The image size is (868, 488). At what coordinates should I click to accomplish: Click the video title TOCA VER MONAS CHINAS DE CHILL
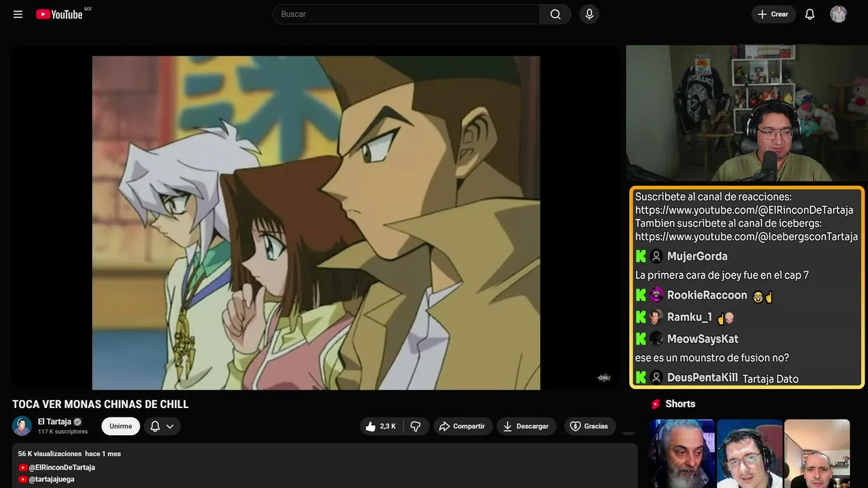tap(100, 404)
